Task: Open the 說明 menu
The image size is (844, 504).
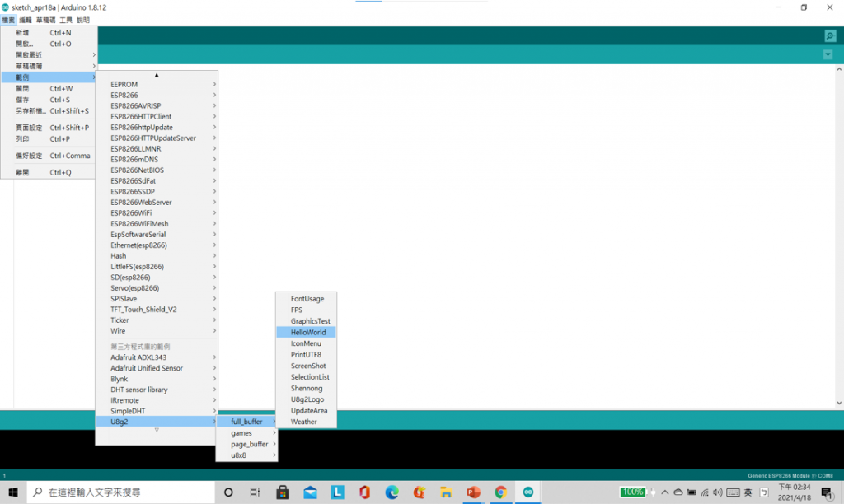Action: (83, 20)
